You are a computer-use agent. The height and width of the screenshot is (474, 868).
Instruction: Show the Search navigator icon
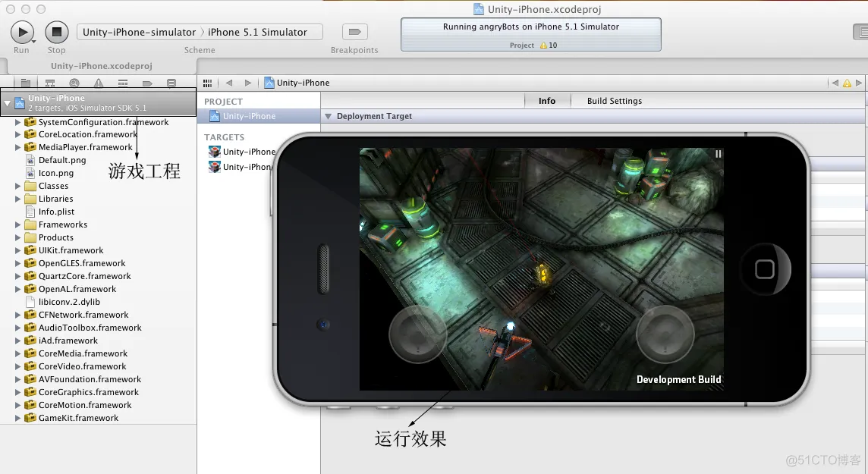pos(74,83)
